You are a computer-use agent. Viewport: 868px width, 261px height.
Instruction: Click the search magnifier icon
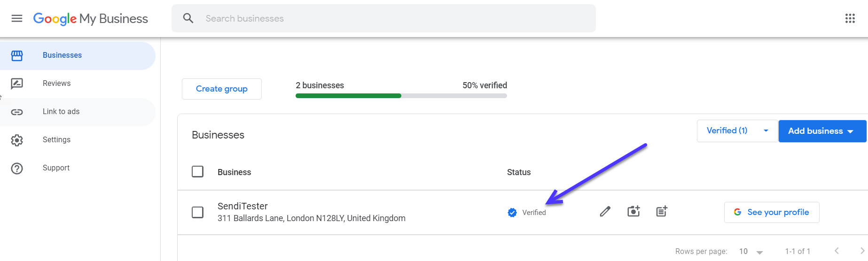(188, 18)
